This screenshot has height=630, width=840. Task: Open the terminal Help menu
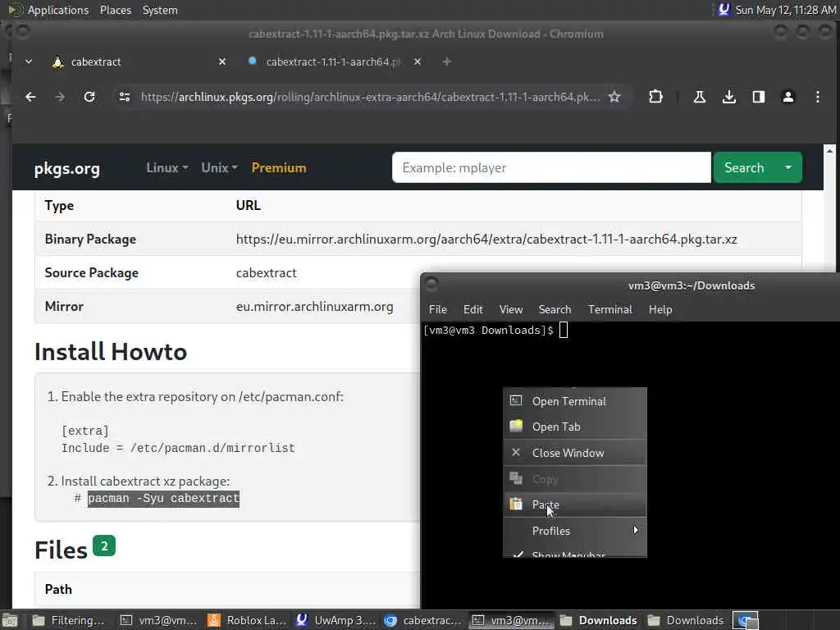point(660,309)
